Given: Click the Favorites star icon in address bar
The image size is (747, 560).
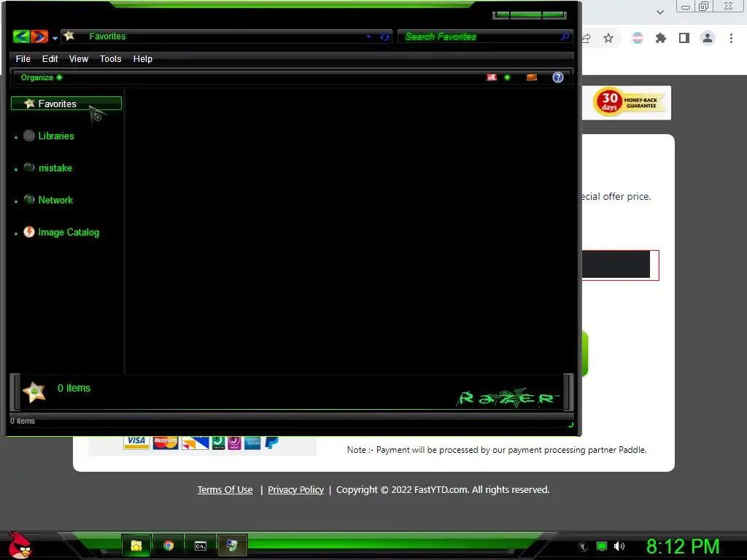Looking at the screenshot, I should 69,36.
